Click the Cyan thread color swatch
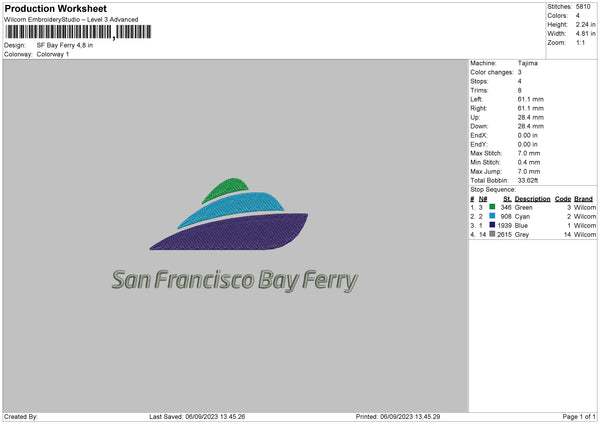 (x=492, y=216)
